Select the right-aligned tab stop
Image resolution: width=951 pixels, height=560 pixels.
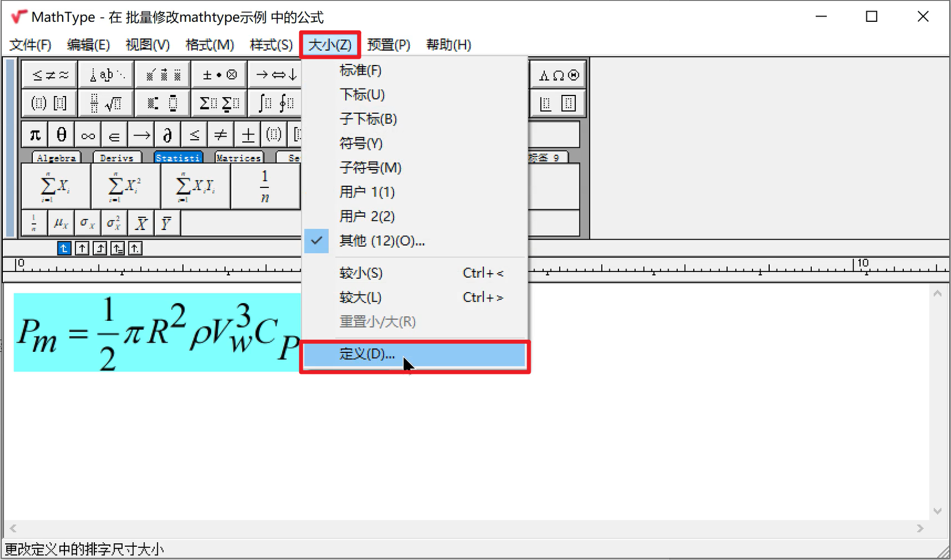tap(100, 248)
